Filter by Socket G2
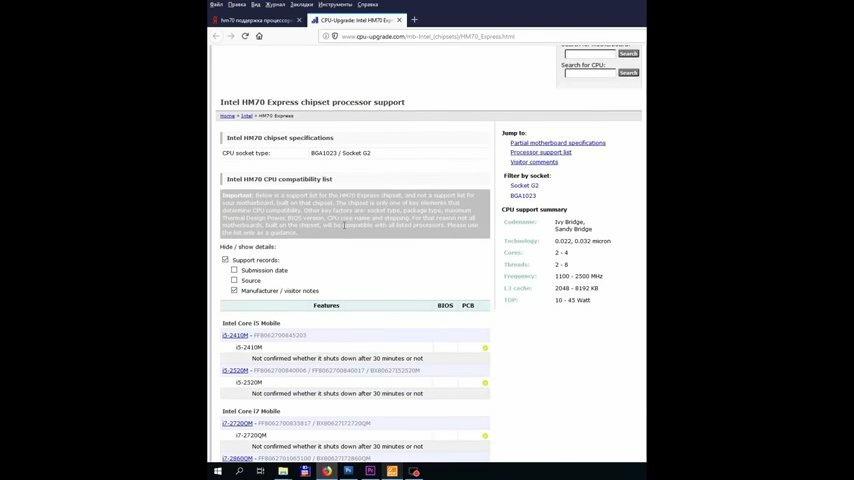This screenshot has height=480, width=854. (524, 185)
